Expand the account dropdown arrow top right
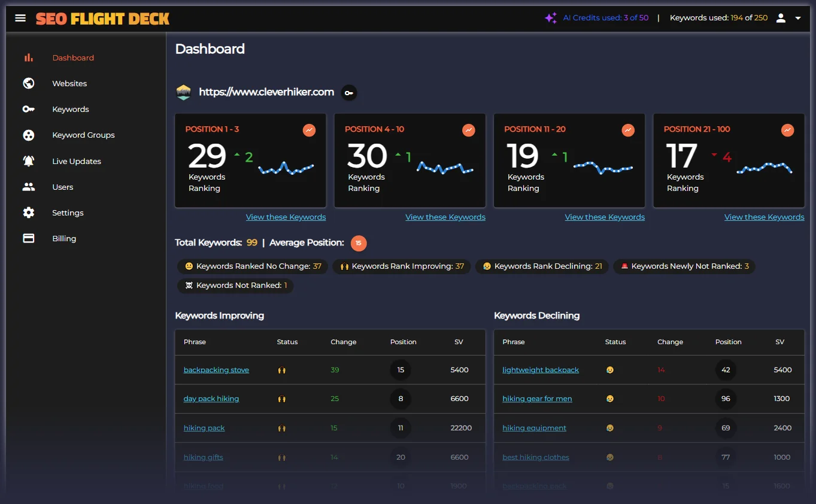The image size is (816, 504). tap(799, 17)
